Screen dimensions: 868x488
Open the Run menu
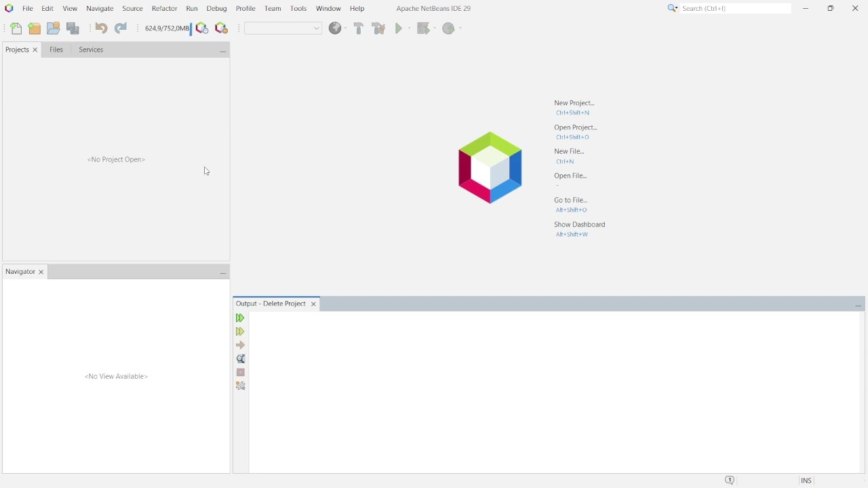pos(192,9)
